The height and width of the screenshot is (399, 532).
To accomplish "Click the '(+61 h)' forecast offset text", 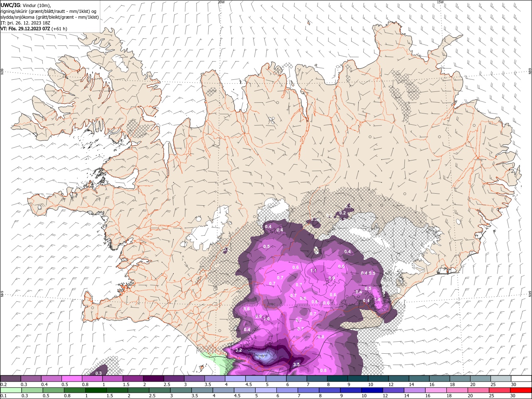I will [59, 29].
